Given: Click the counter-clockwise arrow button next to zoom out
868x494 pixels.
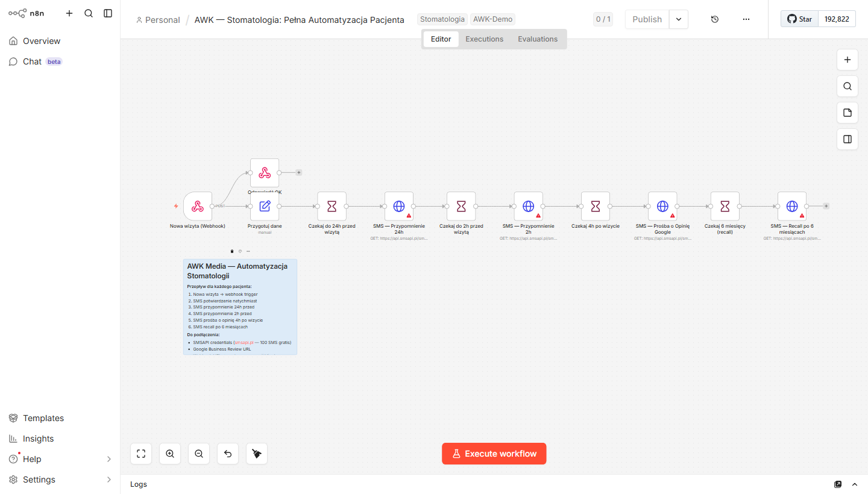Looking at the screenshot, I should (228, 454).
